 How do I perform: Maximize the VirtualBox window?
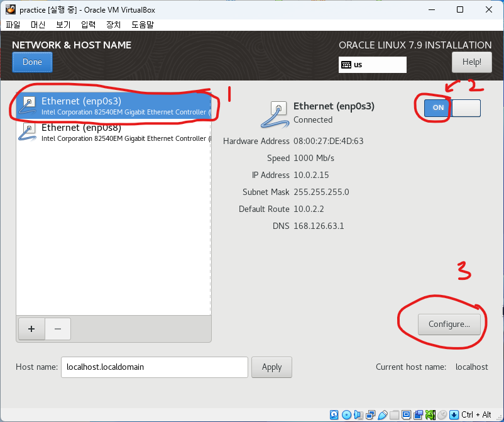pos(460,9)
